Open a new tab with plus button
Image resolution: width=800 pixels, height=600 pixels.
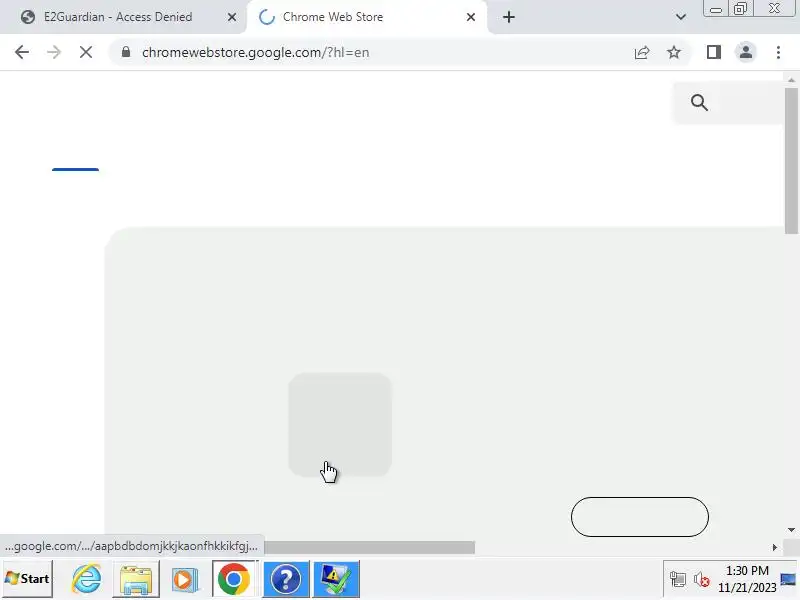509,17
